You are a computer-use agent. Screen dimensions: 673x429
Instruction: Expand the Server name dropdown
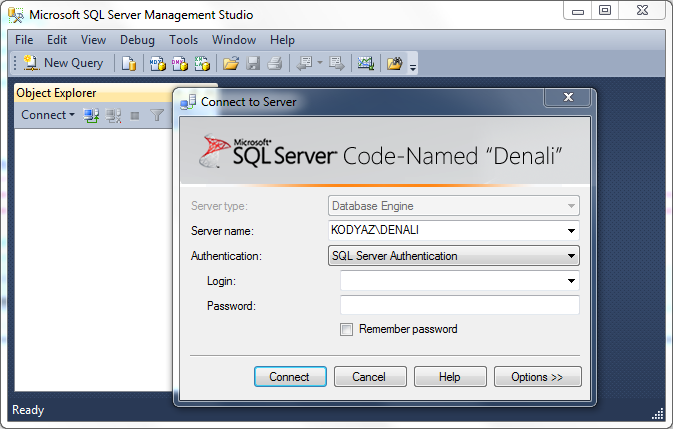[571, 231]
